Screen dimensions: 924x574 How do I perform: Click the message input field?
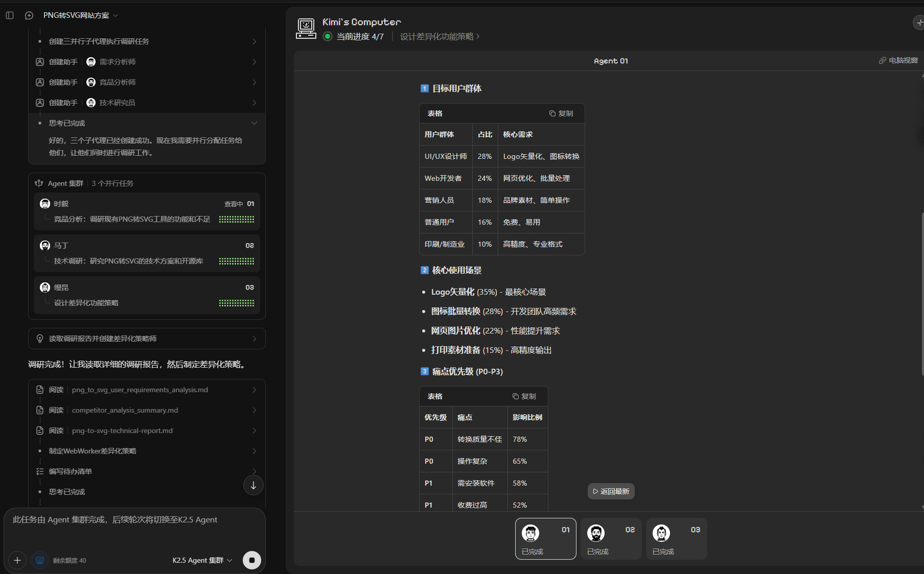(x=134, y=529)
